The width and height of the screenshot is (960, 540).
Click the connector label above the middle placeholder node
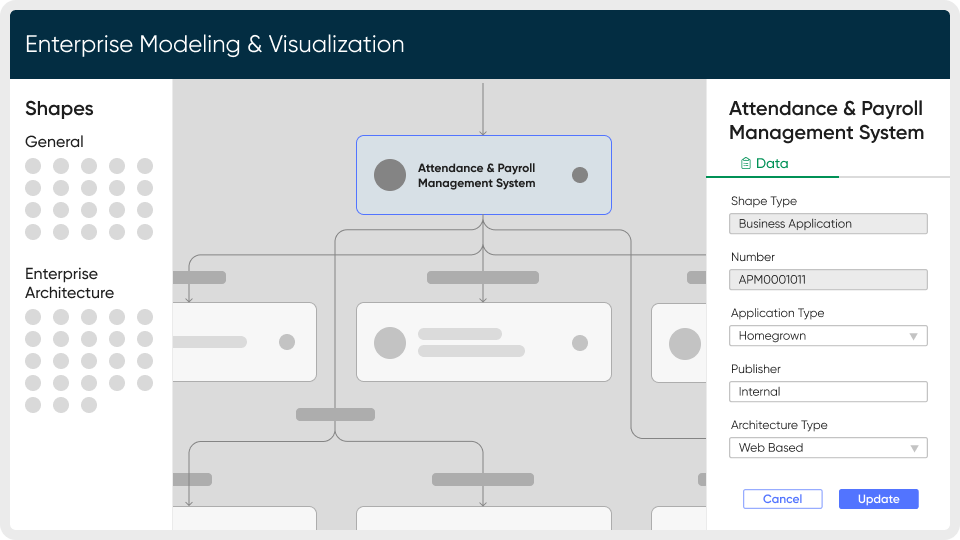(483, 277)
